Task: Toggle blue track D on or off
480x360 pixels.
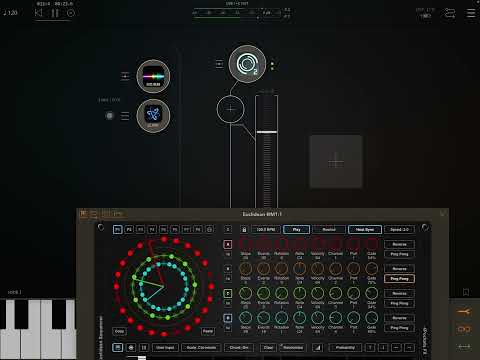Action: (228, 318)
